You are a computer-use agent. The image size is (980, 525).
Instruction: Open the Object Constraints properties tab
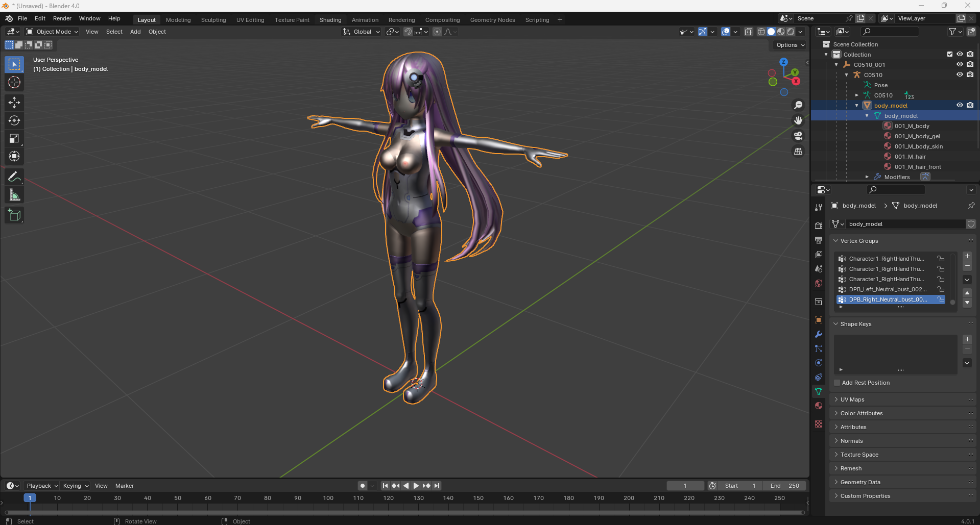tap(819, 377)
